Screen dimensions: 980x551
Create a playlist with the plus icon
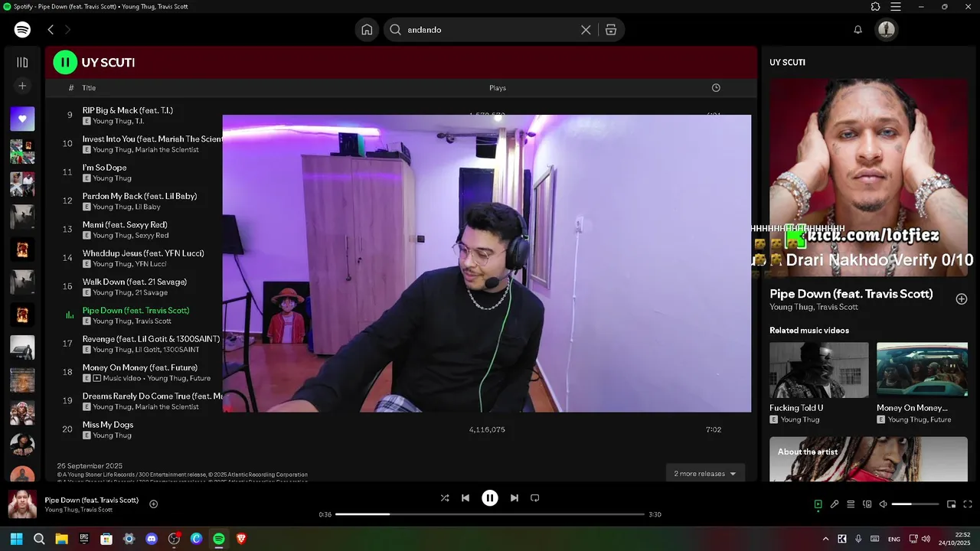click(x=22, y=86)
